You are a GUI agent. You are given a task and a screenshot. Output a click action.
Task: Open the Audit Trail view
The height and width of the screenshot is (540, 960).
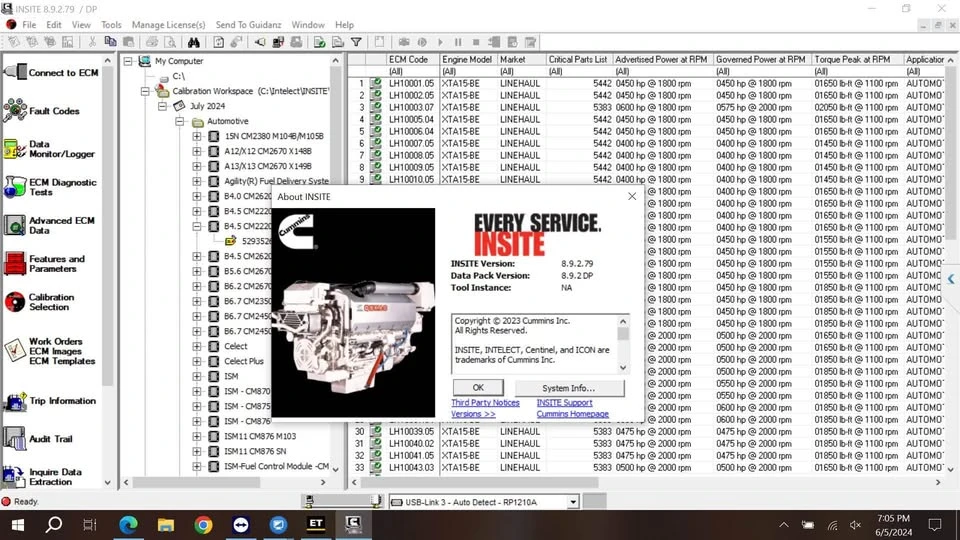[38, 438]
